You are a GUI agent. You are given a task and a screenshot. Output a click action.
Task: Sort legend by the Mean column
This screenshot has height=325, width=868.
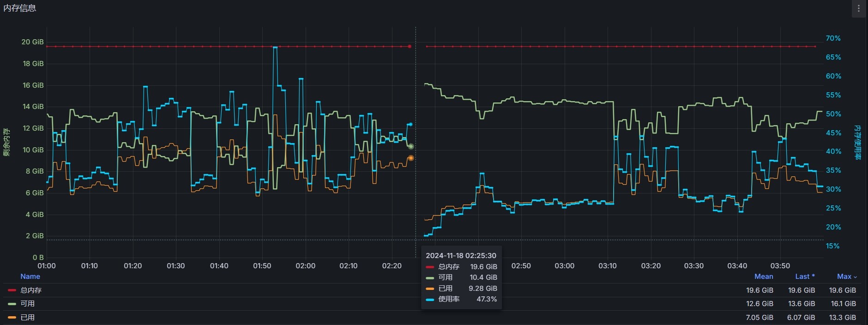coord(764,277)
